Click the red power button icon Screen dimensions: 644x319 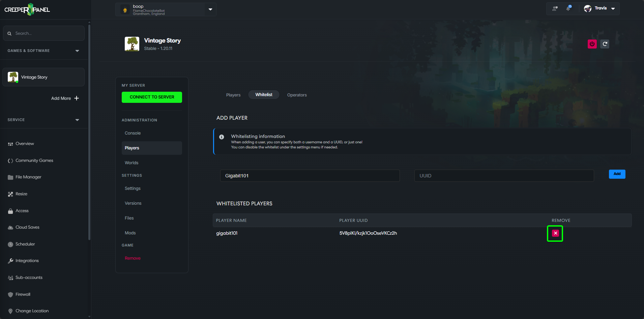click(592, 44)
